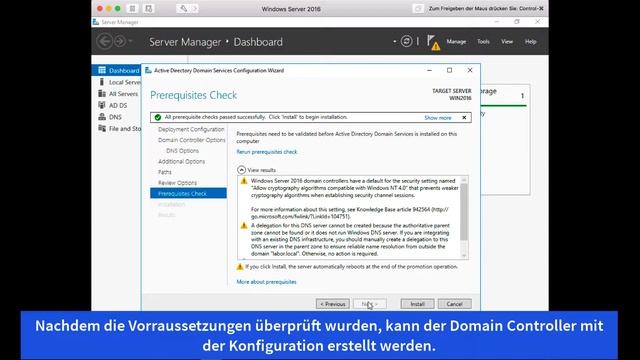Dismiss the prerequisite success message
Image resolution: width=640 pixels, height=360 pixels.
(464, 118)
